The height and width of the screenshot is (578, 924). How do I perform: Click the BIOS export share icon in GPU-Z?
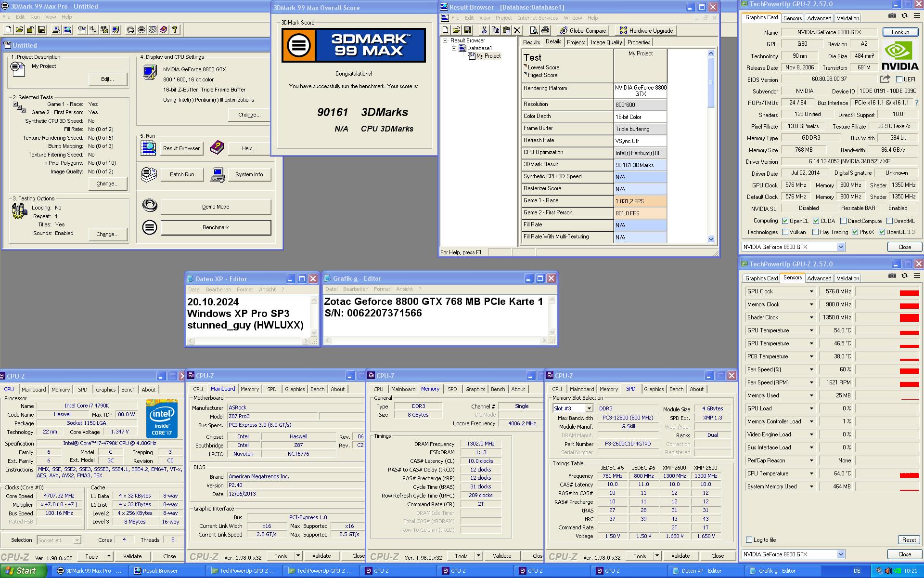(885, 79)
